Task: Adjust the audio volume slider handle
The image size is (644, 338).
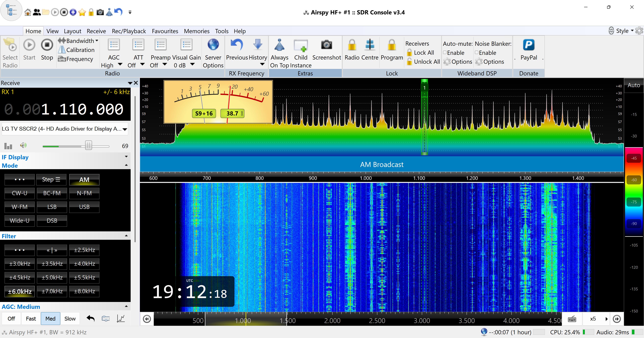Action: tap(89, 145)
